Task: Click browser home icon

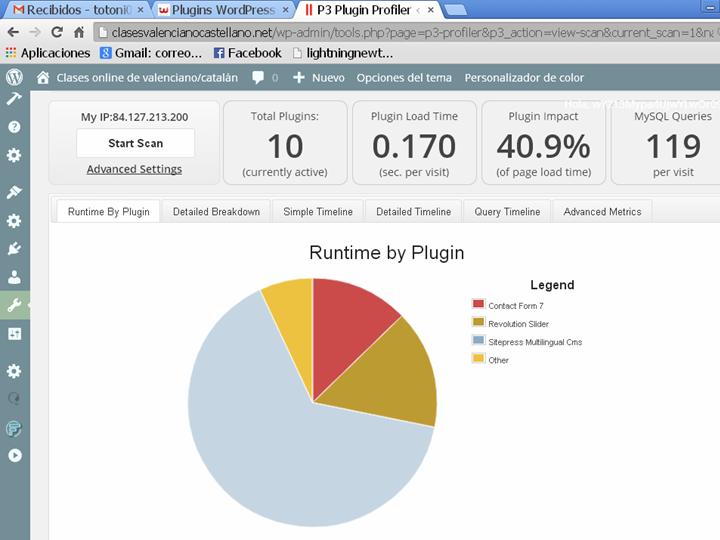Action: (x=79, y=32)
